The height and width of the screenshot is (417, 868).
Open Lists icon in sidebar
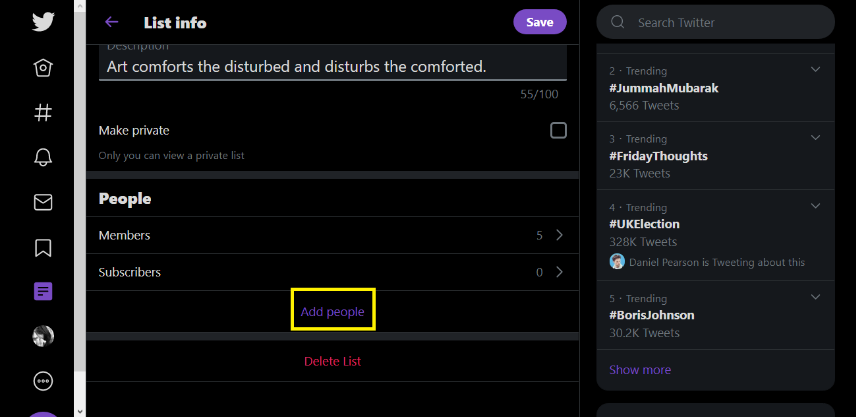click(x=43, y=291)
